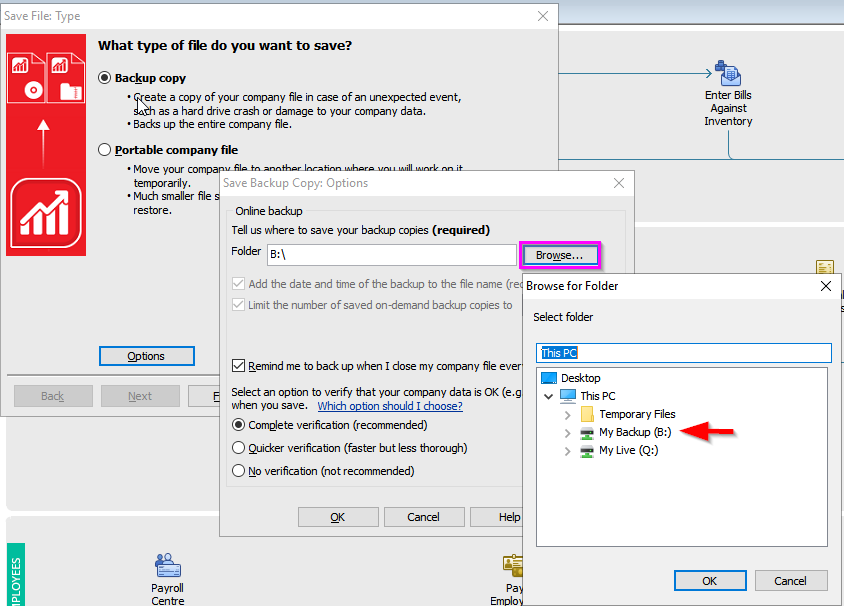
Task: Open 'Which option should I choose?' link
Action: point(390,406)
